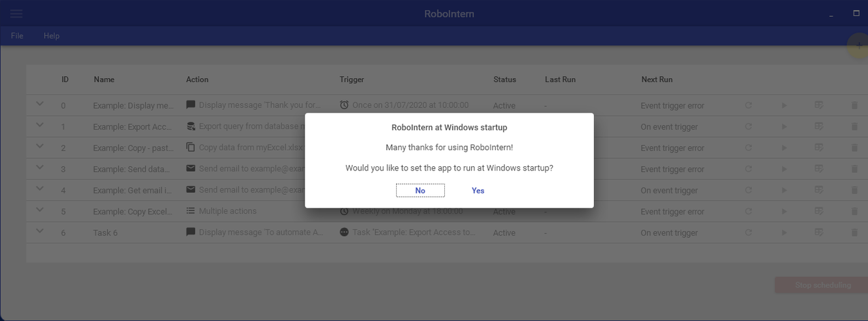Edit the 'Example: Copy Excel...' task
The image size is (868, 321).
[819, 211]
